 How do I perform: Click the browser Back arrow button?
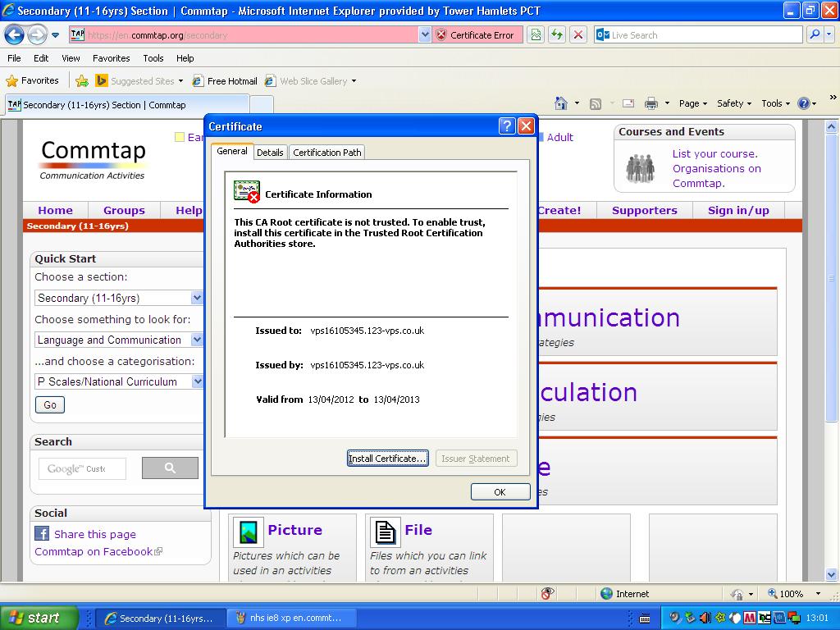click(15, 35)
